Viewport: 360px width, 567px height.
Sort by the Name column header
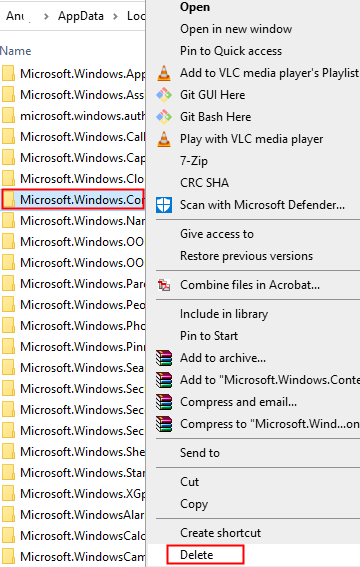coord(16,51)
